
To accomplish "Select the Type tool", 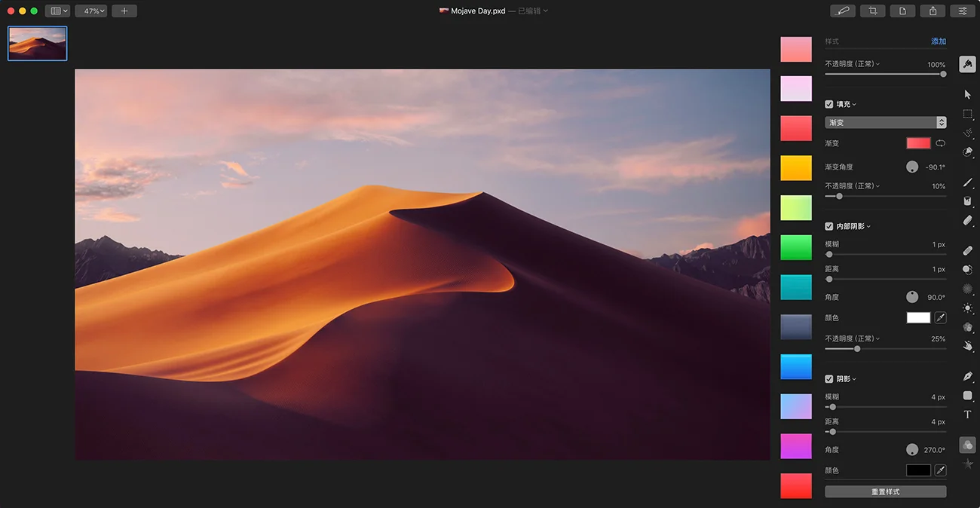I will point(967,415).
